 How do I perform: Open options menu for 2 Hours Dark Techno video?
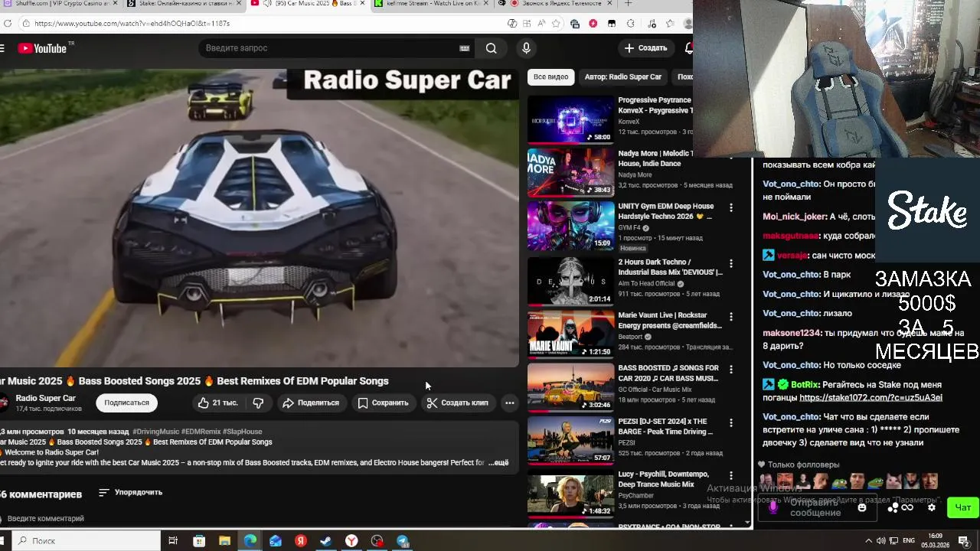pos(731,263)
